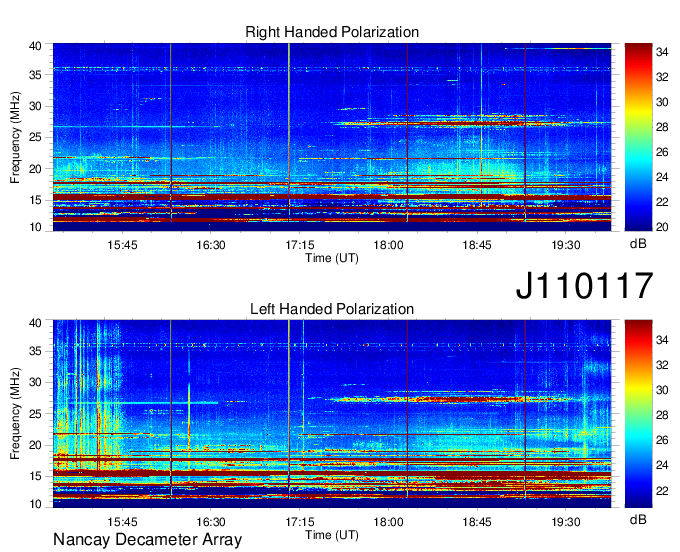Click the 30 MHz tick of Left Handed plot

click(x=36, y=382)
